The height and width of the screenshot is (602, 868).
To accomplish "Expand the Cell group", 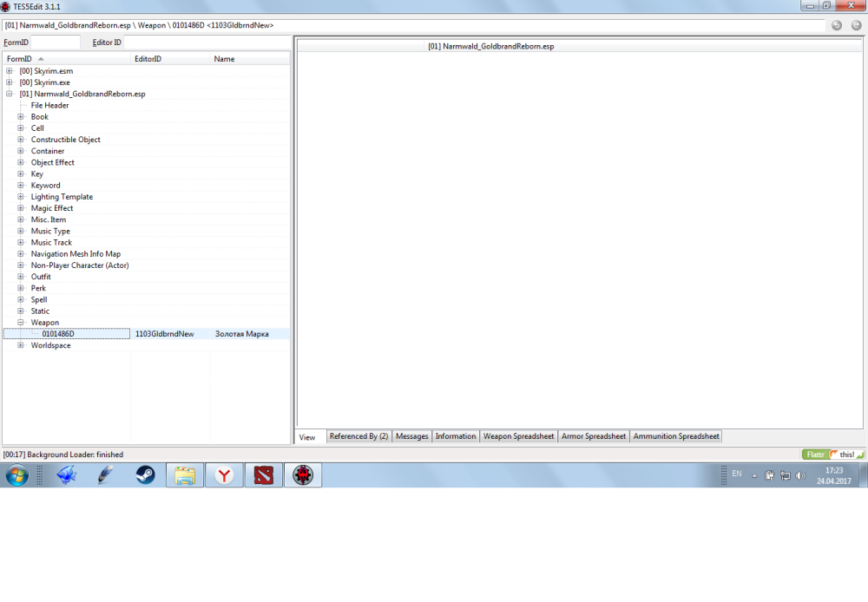I will coord(21,128).
